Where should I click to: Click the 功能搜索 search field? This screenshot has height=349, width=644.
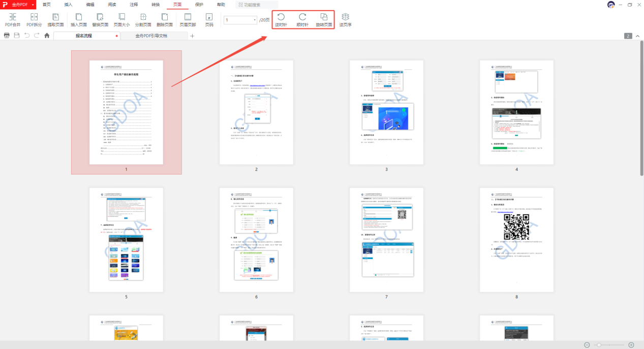[257, 5]
